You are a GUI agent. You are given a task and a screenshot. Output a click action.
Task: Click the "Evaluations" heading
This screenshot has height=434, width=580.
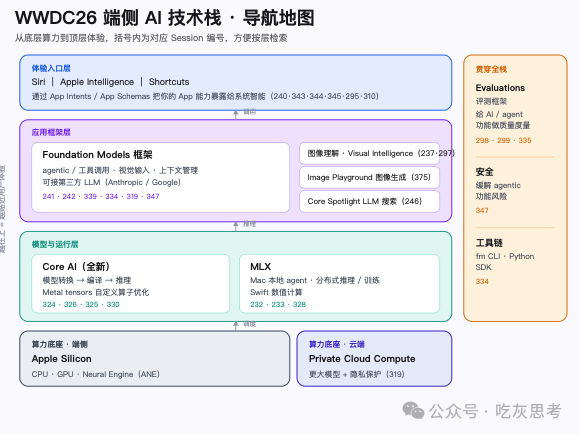[500, 88]
